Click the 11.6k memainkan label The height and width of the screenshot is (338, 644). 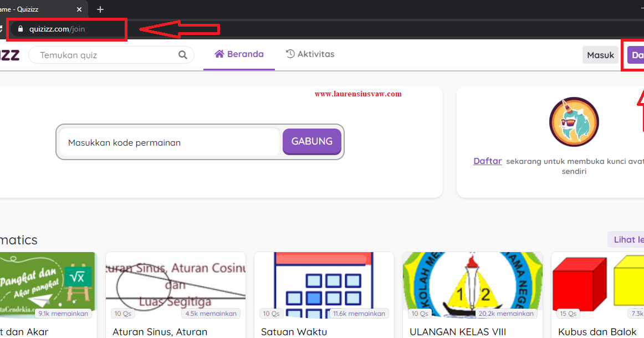359,314
